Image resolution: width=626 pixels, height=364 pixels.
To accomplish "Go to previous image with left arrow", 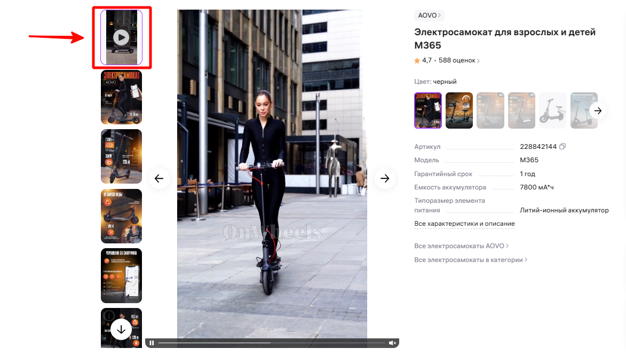I will pyautogui.click(x=159, y=178).
